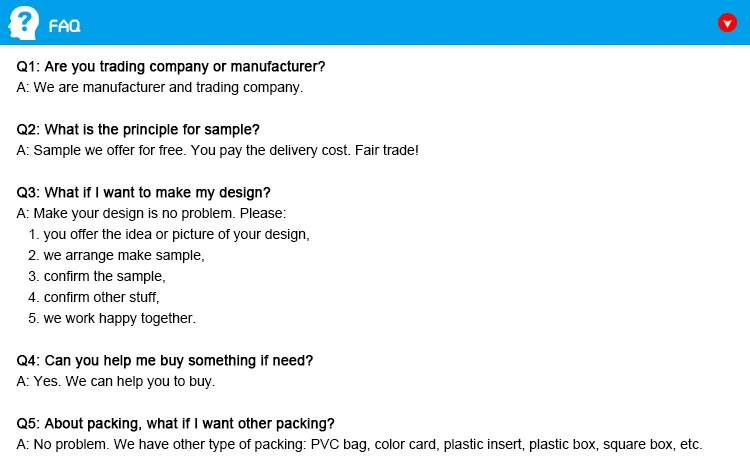
Task: Open Q4 about helping buy something
Action: click(x=165, y=360)
